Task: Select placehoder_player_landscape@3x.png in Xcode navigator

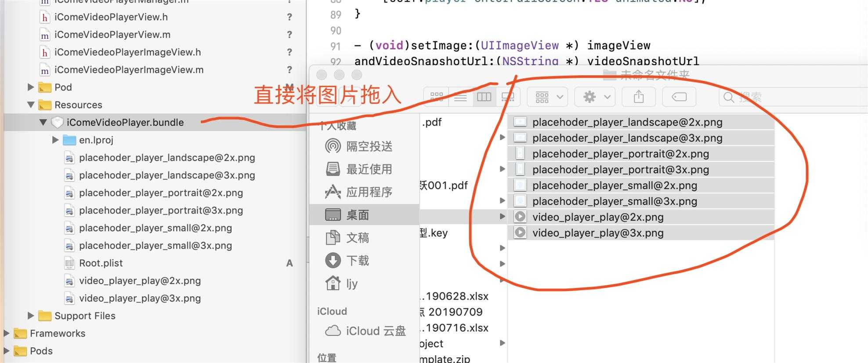Action: pos(167,175)
